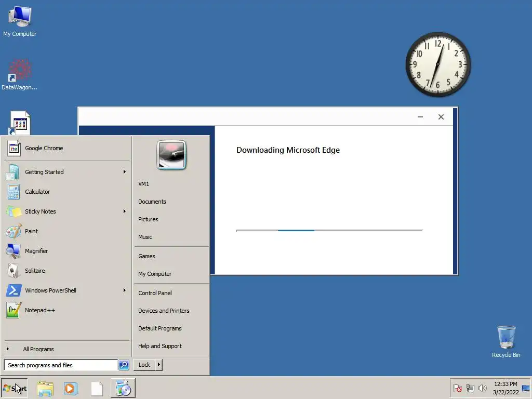Click the volume speaker tray icon
The height and width of the screenshot is (399, 532).
(x=482, y=388)
